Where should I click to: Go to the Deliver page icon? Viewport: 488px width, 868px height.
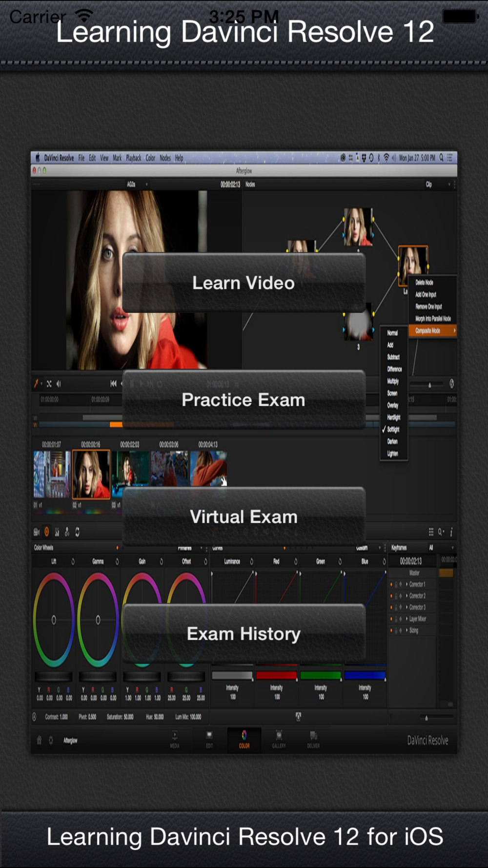point(313,739)
